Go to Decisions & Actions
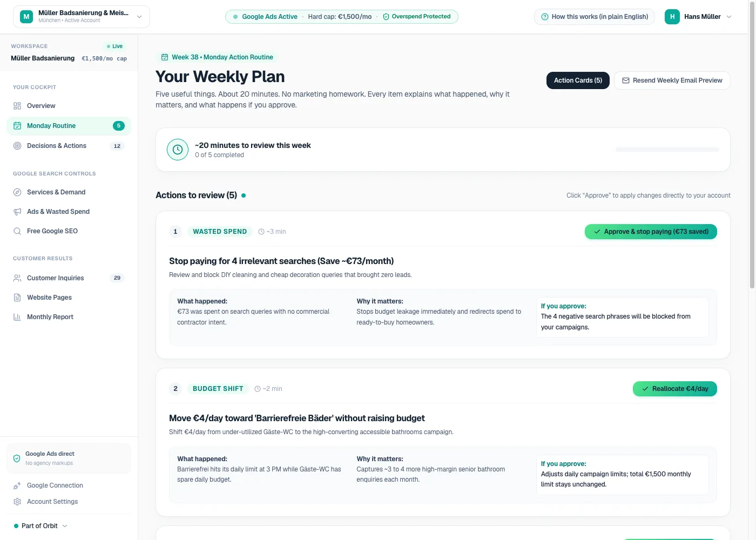 point(69,146)
